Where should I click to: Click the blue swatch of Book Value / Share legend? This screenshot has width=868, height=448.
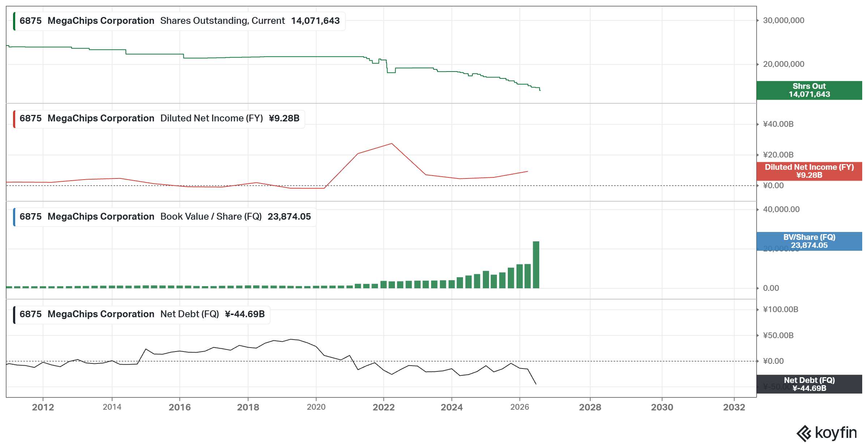pyautogui.click(x=14, y=217)
